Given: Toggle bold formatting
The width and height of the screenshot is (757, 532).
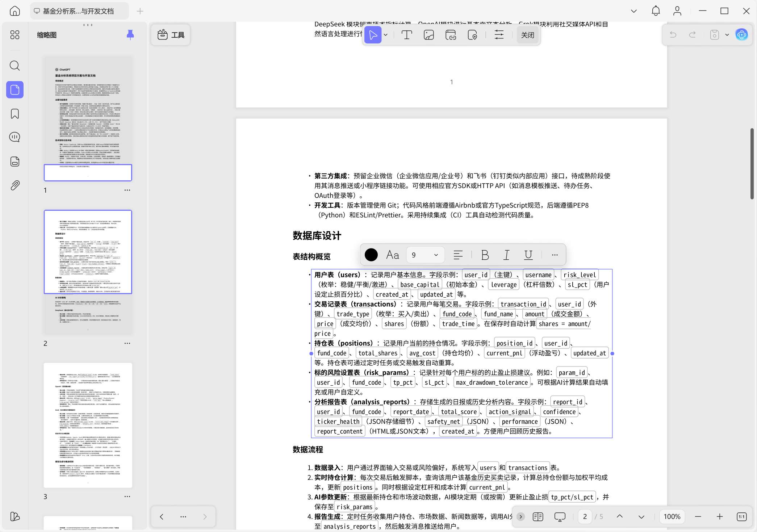Looking at the screenshot, I should (x=485, y=255).
